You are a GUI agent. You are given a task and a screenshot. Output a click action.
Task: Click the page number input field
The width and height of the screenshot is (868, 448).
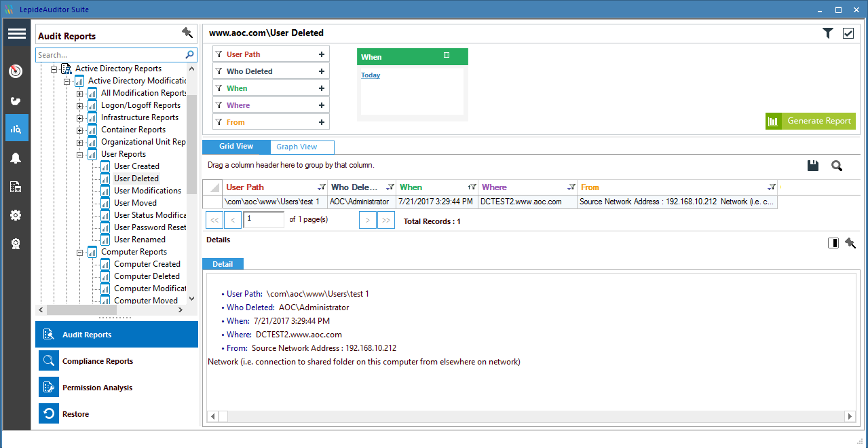[x=264, y=219]
